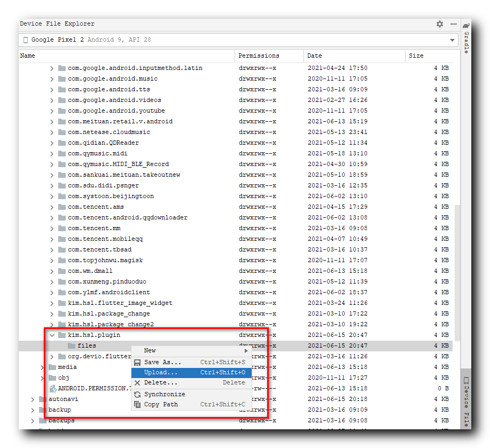
Task: Click the Synchronize refresh icon
Action: 137,394
